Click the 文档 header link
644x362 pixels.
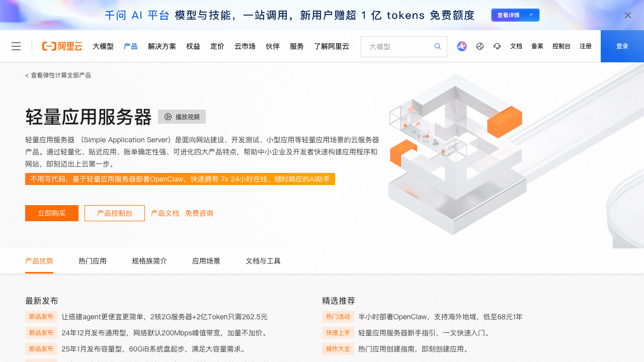(516, 46)
